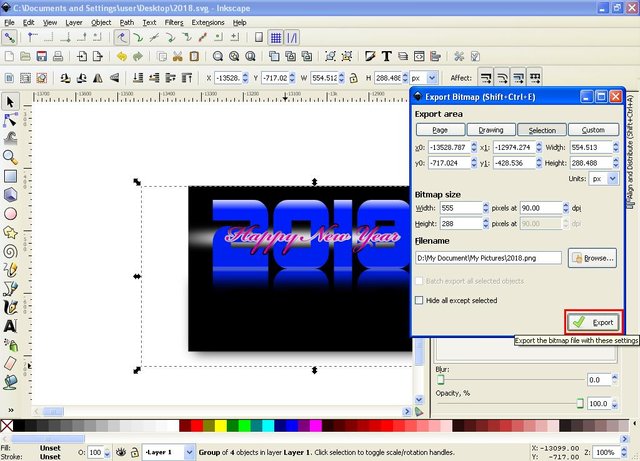Viewport: 640px width, 461px height.
Task: Click the horizontal canvas scrollbar thumb
Action: pos(53,412)
